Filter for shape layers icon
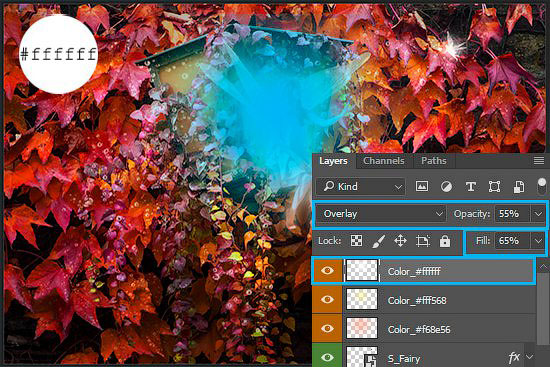This screenshot has width=550, height=367. [x=494, y=187]
